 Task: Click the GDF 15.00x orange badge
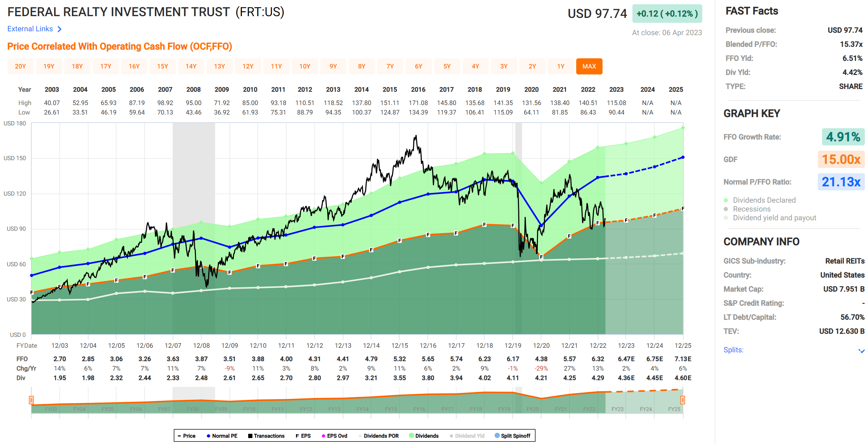(841, 159)
